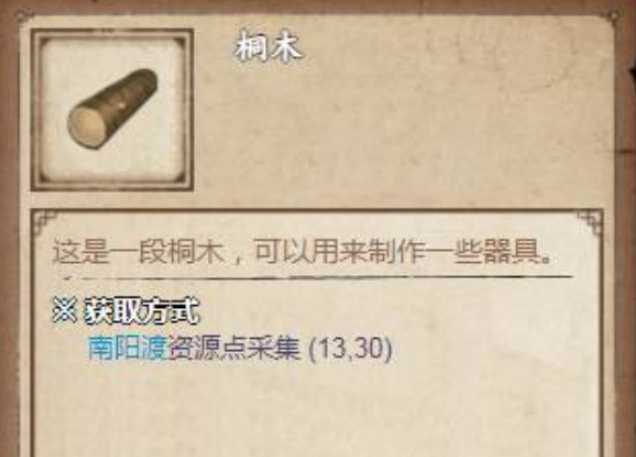Click the words 可以用来制作一些器具

click(403, 252)
